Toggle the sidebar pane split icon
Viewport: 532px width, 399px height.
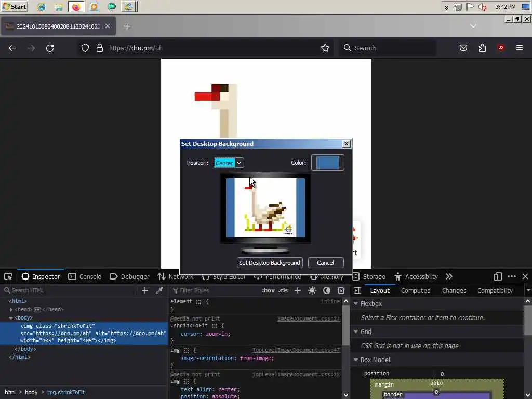(357, 290)
